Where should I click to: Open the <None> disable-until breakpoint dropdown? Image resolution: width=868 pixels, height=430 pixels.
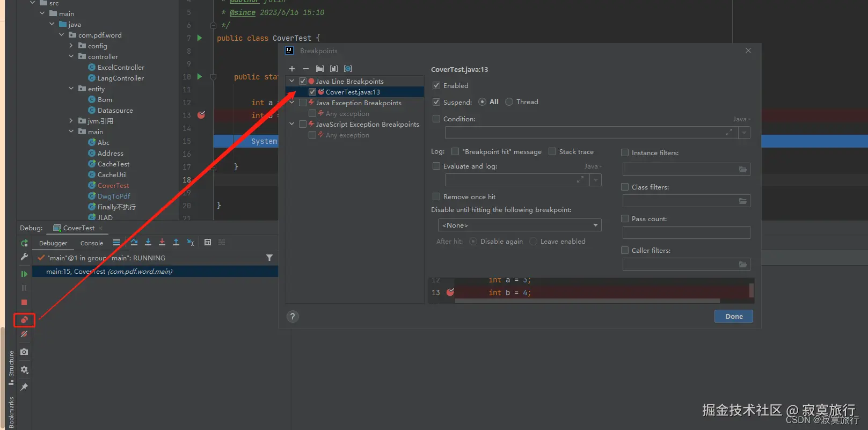(520, 225)
